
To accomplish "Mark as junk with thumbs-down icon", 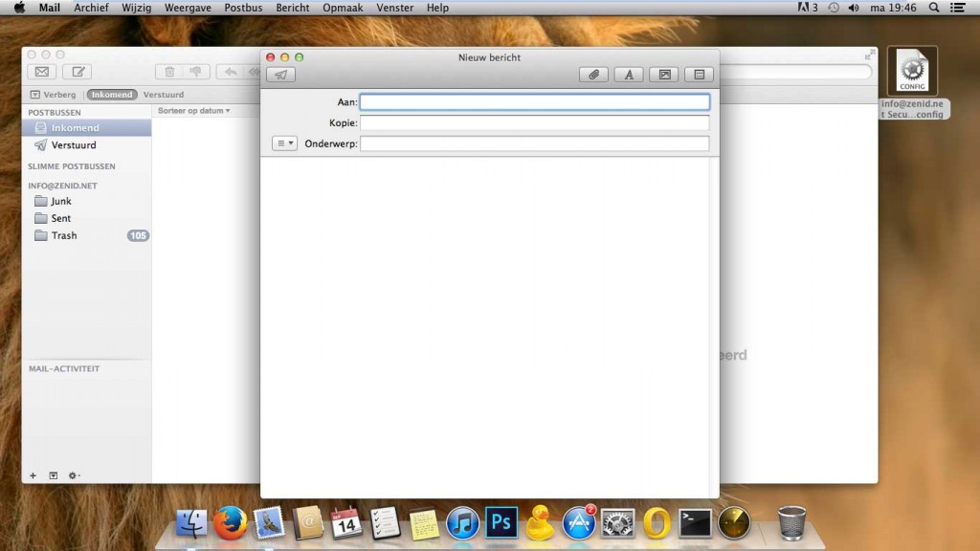I will 195,71.
